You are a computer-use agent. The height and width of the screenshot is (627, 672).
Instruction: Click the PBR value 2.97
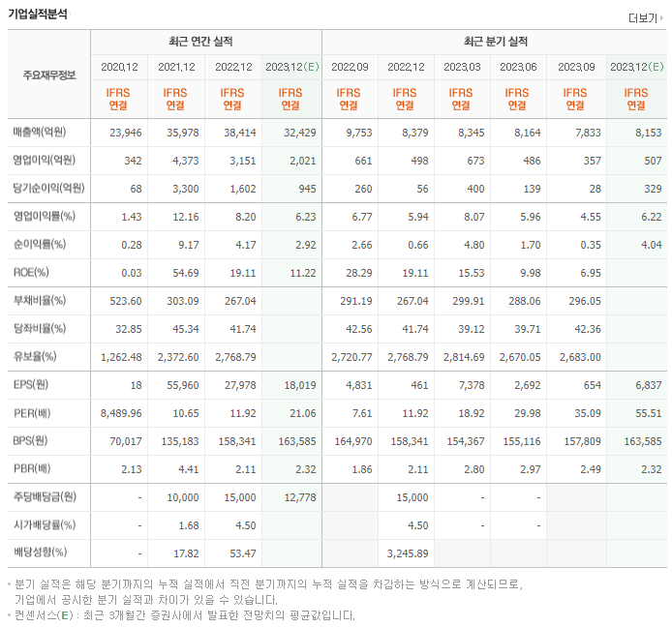[531, 470]
